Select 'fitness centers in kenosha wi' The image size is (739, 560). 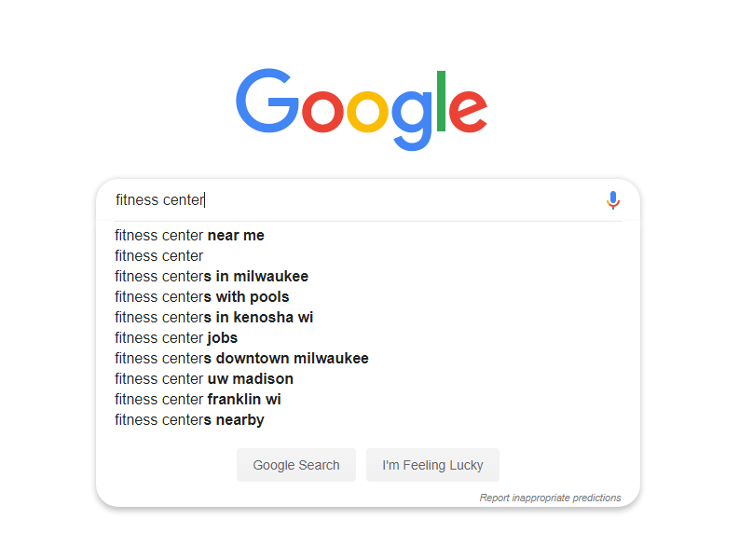pos(214,317)
